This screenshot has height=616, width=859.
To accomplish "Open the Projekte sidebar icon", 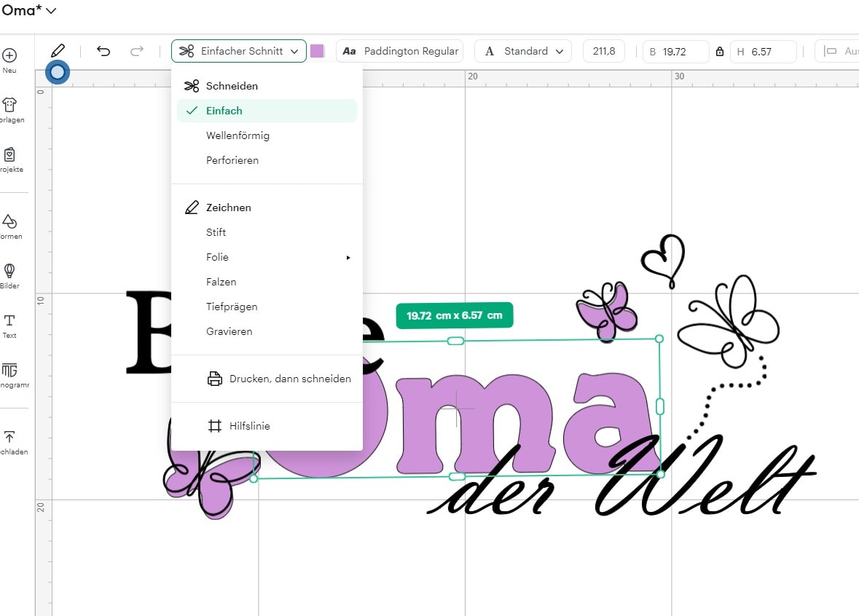I will 9,155.
